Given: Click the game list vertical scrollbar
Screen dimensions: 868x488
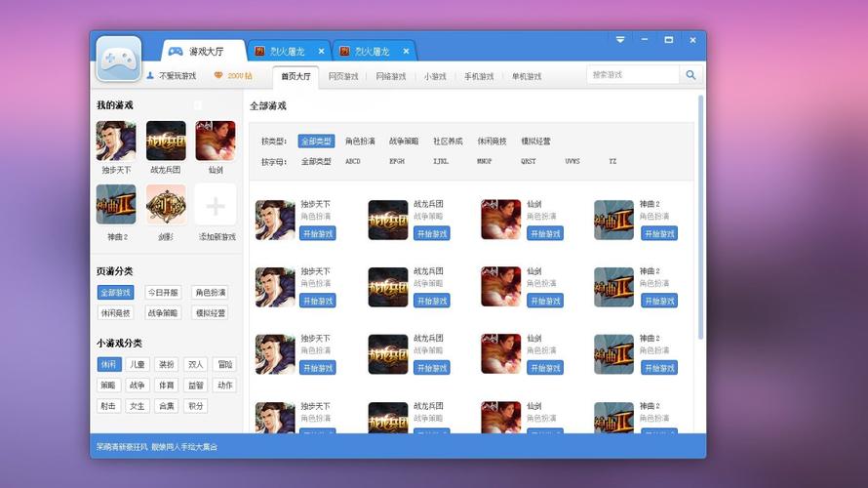Looking at the screenshot, I should click(701, 217).
